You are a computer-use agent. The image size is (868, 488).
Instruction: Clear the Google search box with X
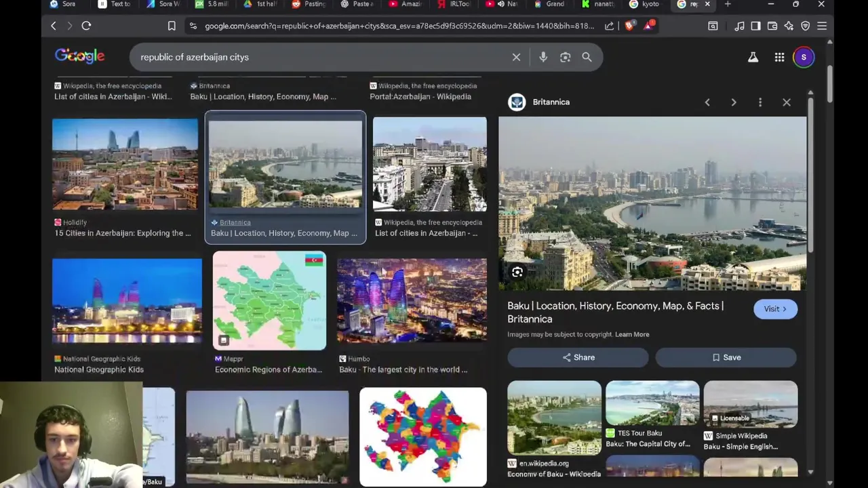516,57
